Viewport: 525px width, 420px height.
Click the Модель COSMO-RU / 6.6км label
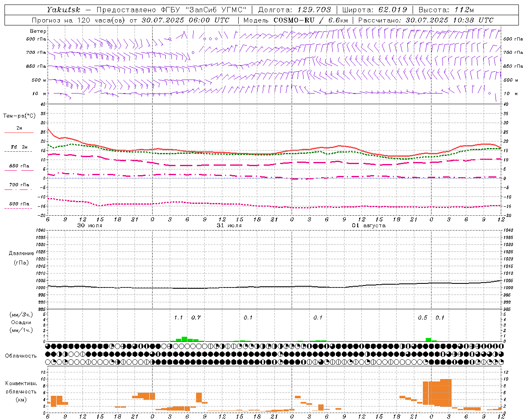click(x=295, y=20)
